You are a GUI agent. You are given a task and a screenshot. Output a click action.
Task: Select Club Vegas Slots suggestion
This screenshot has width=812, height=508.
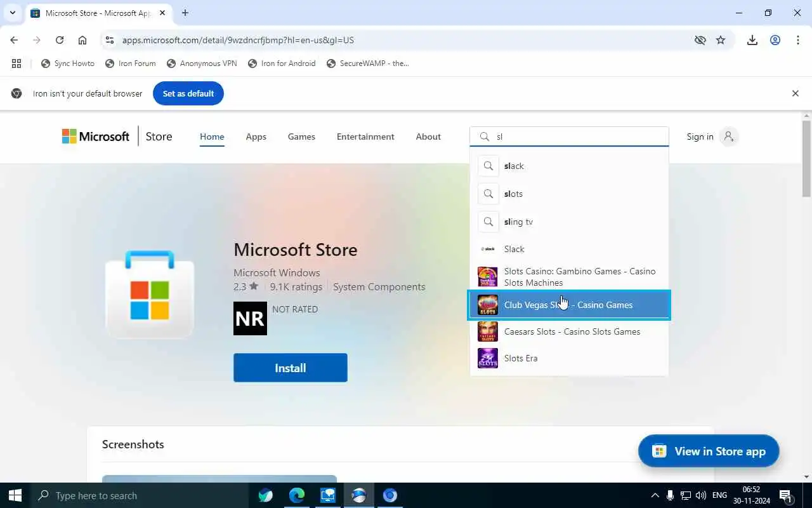click(x=569, y=305)
